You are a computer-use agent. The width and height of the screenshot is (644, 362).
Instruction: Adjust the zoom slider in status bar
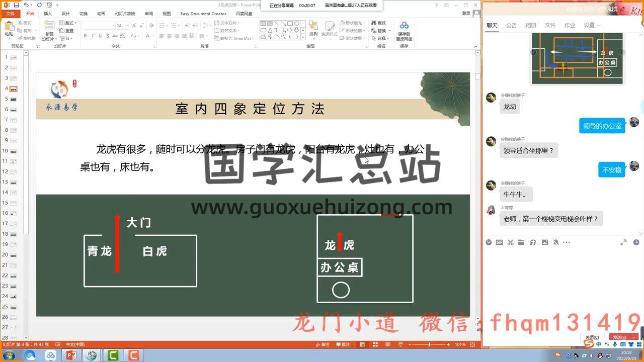(x=429, y=344)
